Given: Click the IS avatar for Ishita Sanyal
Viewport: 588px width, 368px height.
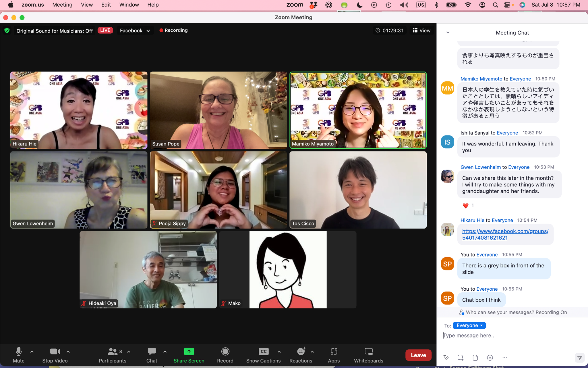Looking at the screenshot, I should tap(447, 142).
